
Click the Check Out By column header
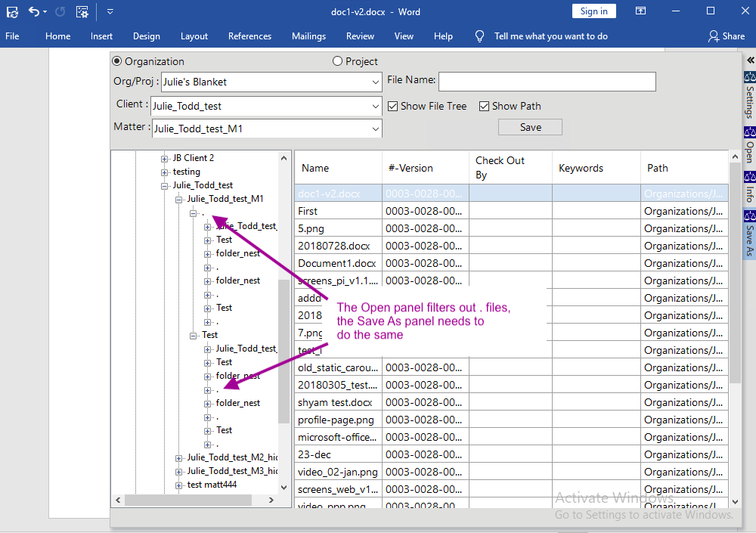(x=510, y=168)
